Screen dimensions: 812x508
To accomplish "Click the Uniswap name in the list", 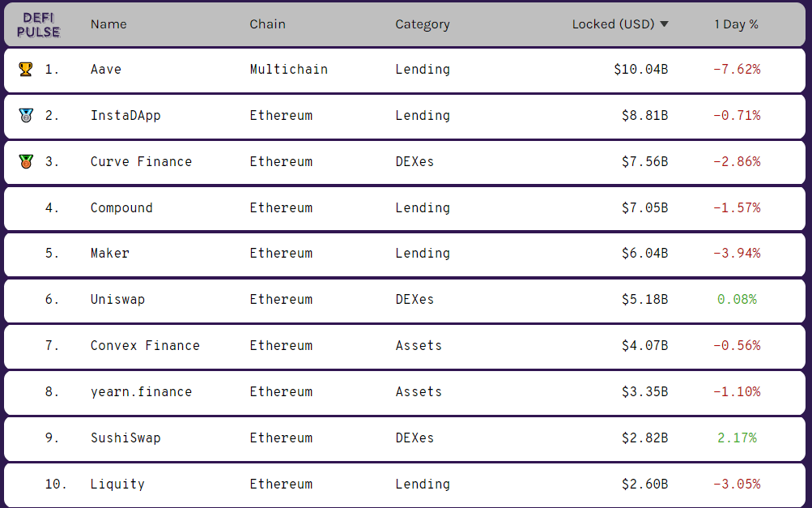I will (x=117, y=299).
